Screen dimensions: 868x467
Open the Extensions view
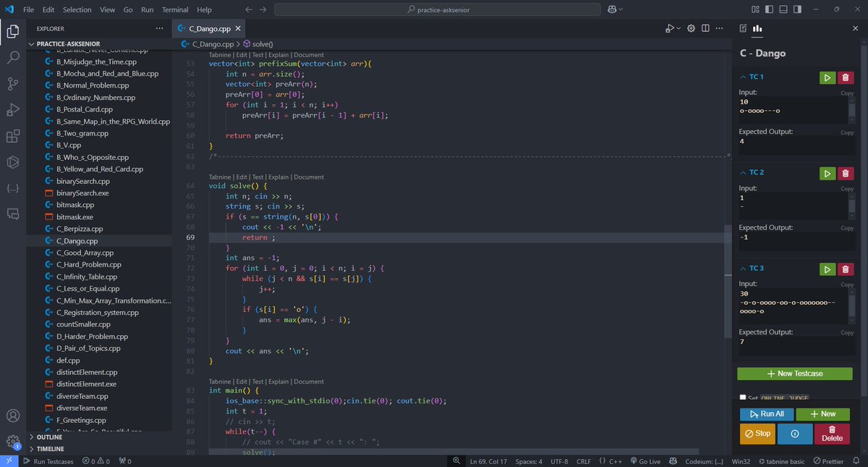tap(13, 136)
